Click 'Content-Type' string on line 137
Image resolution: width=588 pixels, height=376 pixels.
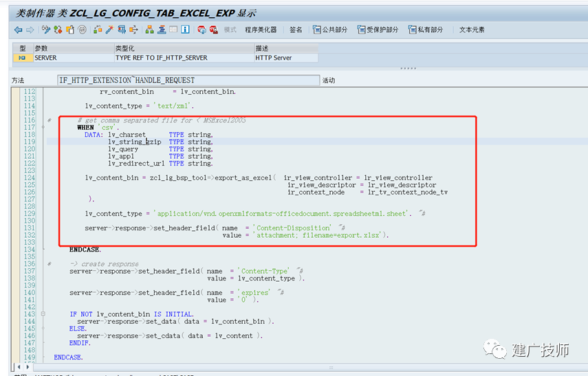click(264, 271)
